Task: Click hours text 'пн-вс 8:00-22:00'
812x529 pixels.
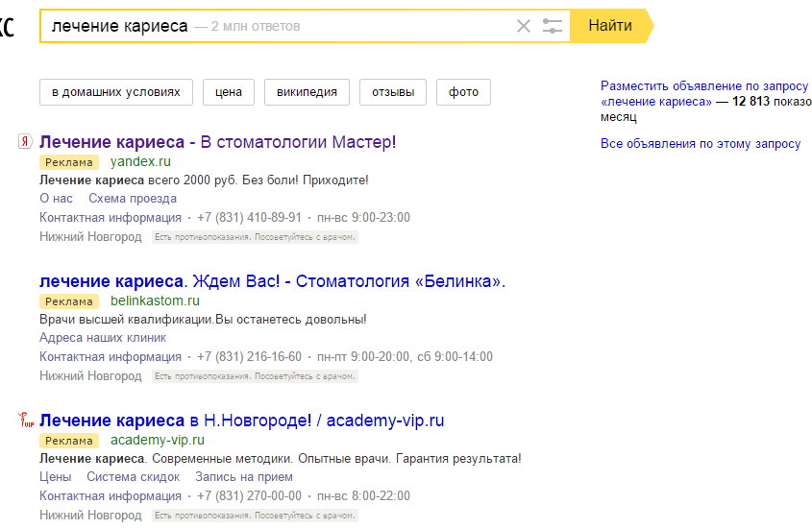Action: (x=363, y=495)
